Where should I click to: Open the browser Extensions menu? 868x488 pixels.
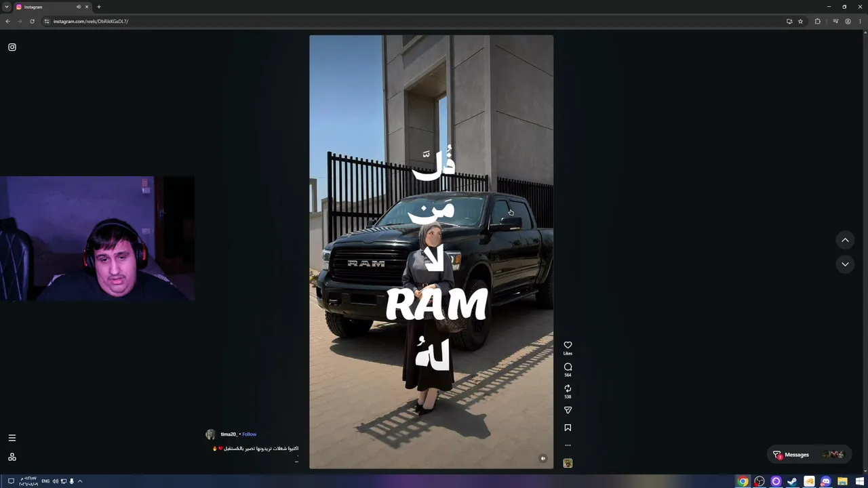[x=817, y=21]
